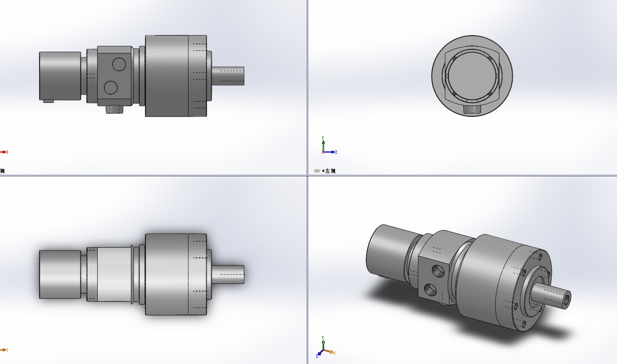Select the upper round port on the hex block, top-left viewport
This screenshot has width=617, height=364.
point(119,64)
